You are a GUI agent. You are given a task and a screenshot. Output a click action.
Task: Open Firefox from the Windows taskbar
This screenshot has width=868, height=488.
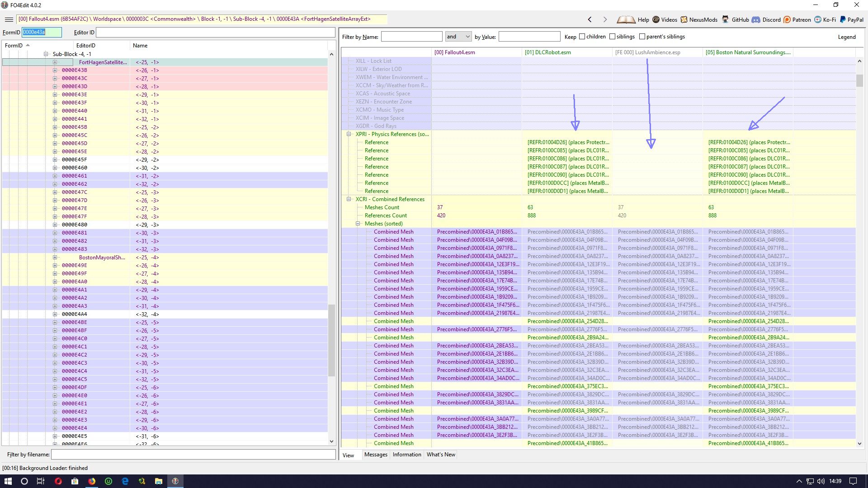(92, 481)
